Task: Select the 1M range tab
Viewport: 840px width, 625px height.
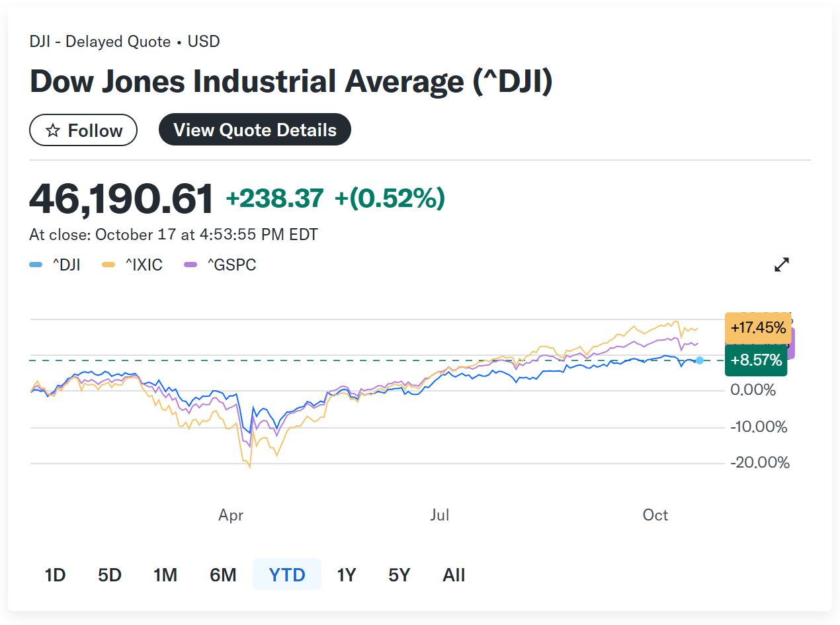Action: tap(165, 575)
